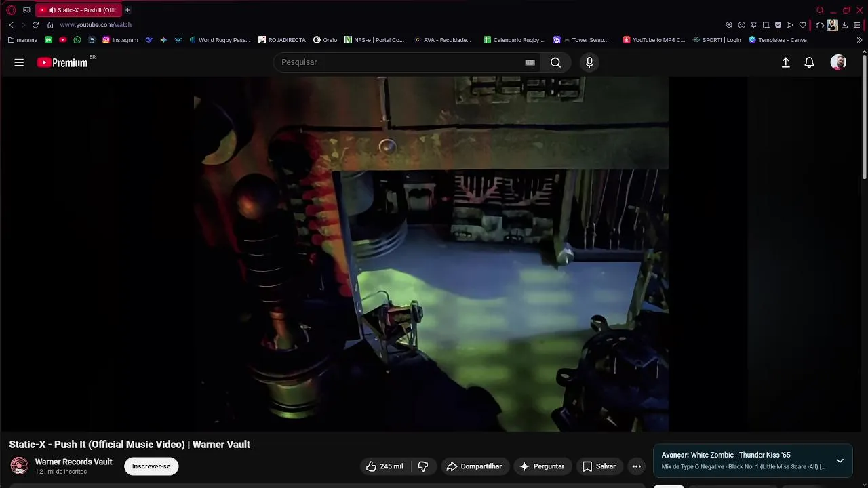Expand hidden bookmarks with double chevron
This screenshot has height=488, width=868.
[859, 40]
